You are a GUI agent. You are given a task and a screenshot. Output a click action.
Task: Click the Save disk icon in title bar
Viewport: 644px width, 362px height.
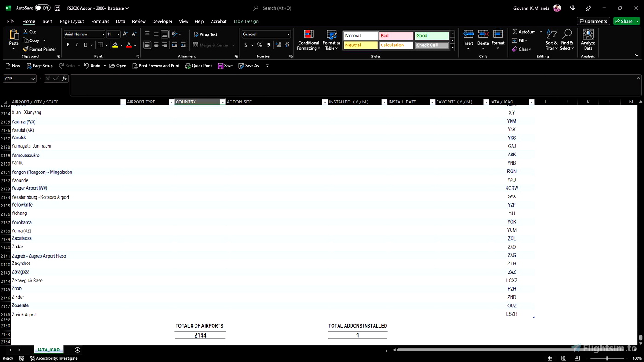pyautogui.click(x=57, y=8)
